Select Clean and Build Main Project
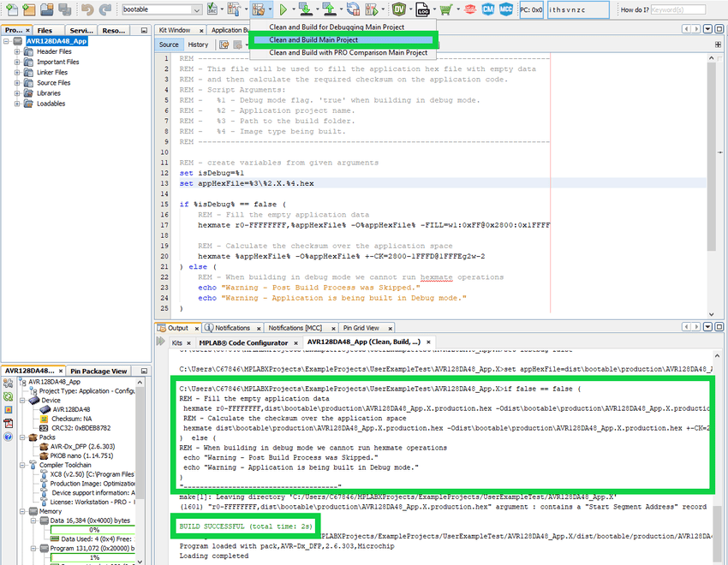Image resolution: width=728 pixels, height=565 pixels. click(x=313, y=39)
